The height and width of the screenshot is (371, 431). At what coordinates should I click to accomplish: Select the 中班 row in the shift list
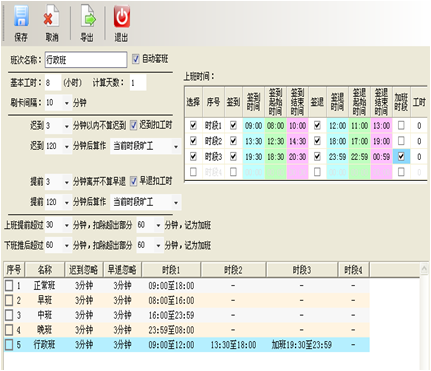point(187,315)
